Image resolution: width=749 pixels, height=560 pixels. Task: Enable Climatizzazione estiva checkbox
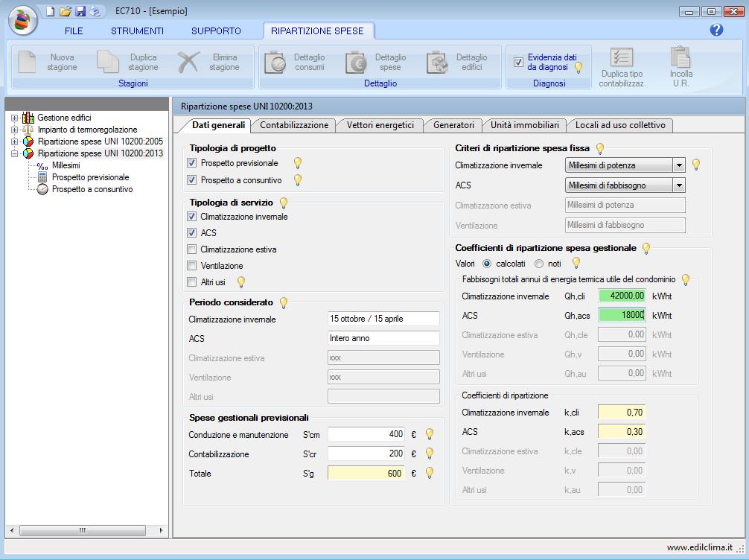point(191,249)
